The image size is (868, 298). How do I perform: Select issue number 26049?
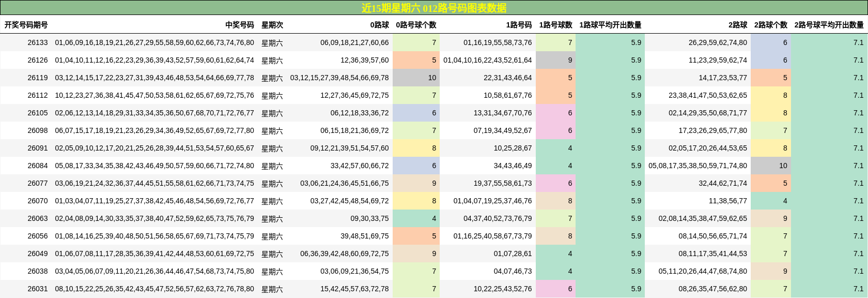pyautogui.click(x=38, y=254)
